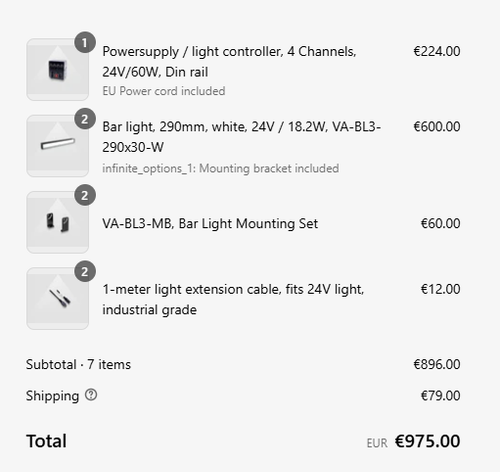Click the €224.00 Powersupply price
The image size is (500, 472).
pyautogui.click(x=437, y=51)
